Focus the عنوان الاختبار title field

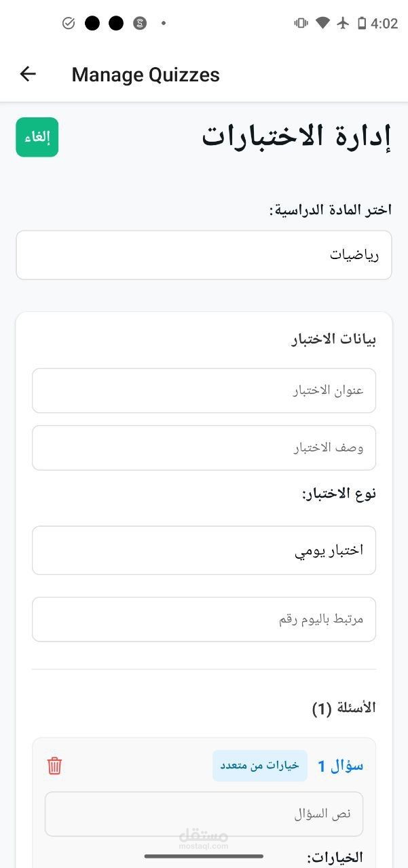(x=204, y=391)
